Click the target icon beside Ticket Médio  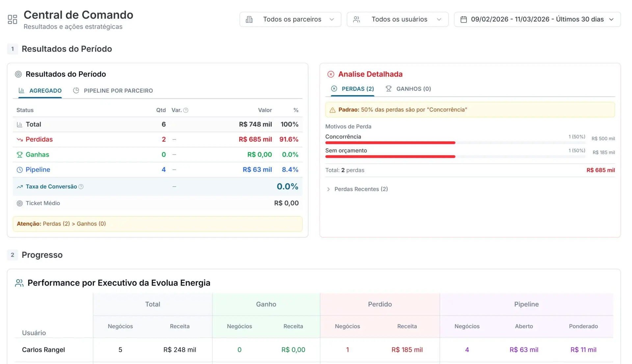pos(20,203)
